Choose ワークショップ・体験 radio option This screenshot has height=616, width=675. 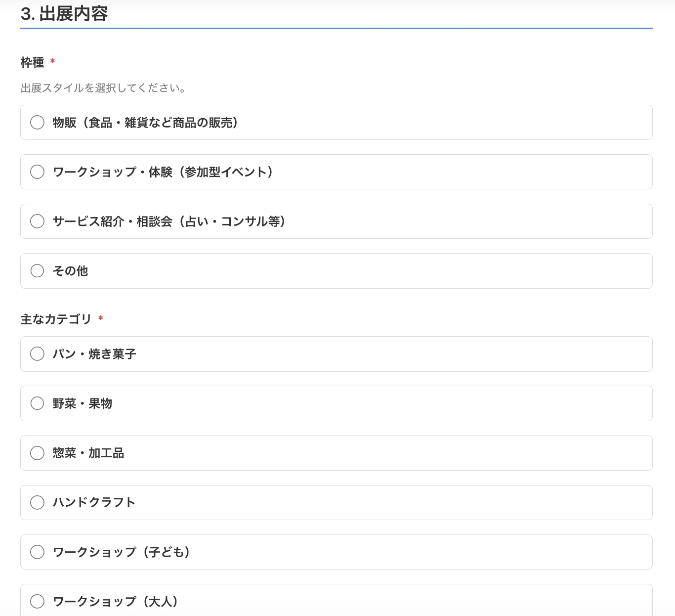coord(37,172)
